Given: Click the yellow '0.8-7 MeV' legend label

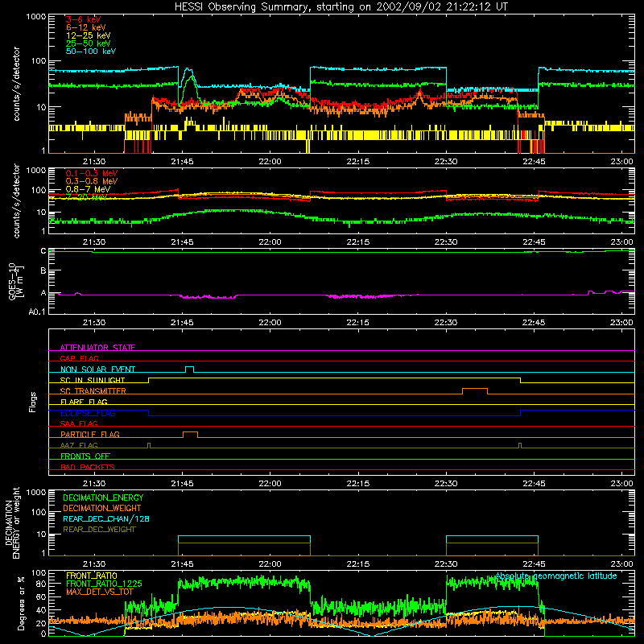Looking at the screenshot, I should [x=88, y=189].
